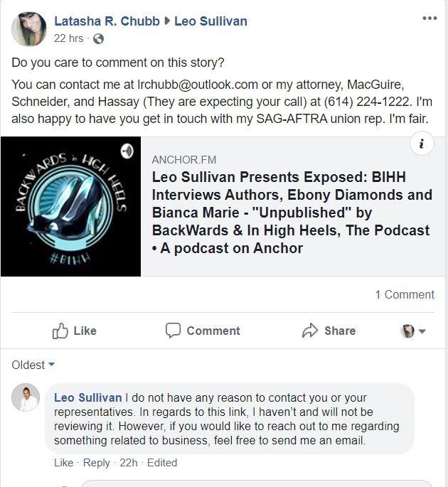Click the 22 hrs post timestamp
Image resolution: width=448 pixels, height=487 pixels.
coord(69,38)
